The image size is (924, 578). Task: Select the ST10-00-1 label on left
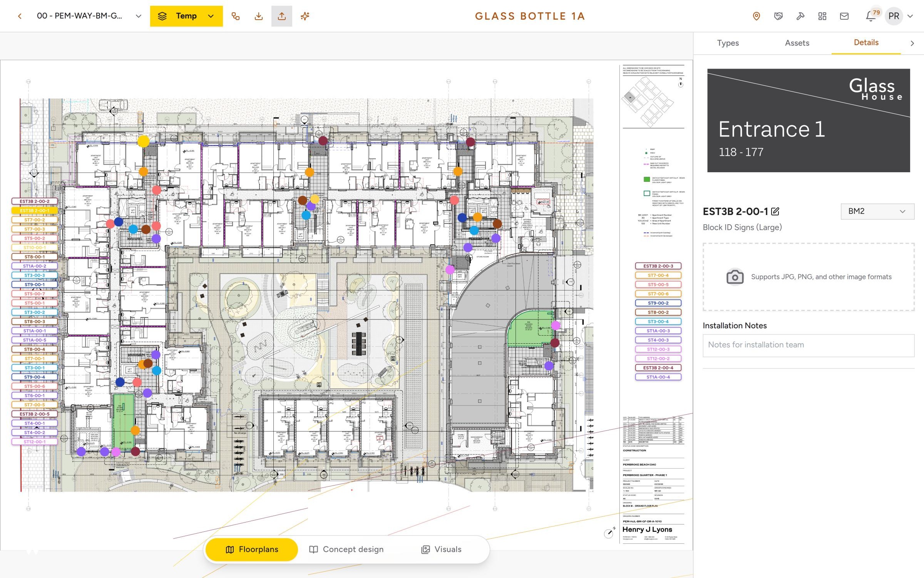tap(35, 247)
